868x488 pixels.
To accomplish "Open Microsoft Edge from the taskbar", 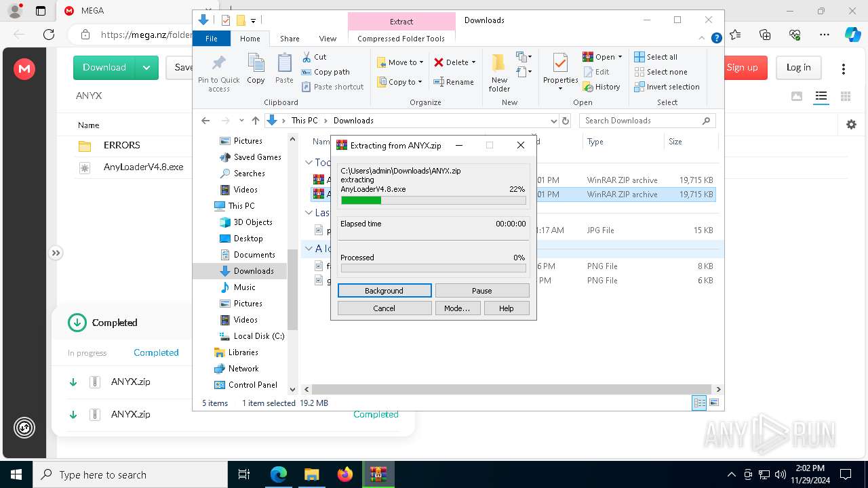I will pyautogui.click(x=279, y=474).
